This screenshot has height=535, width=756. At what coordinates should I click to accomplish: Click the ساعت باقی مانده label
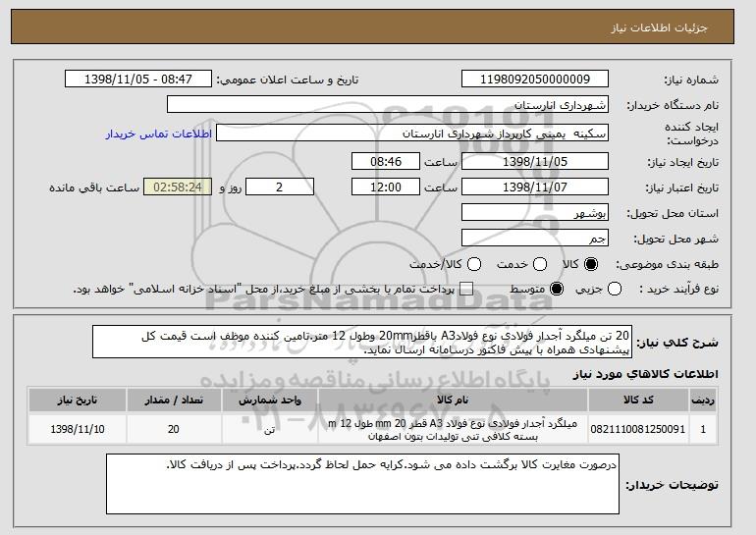pos(94,187)
